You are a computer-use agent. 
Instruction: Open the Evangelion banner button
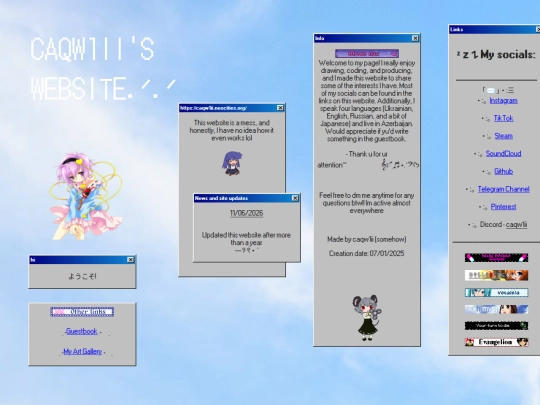[496, 342]
